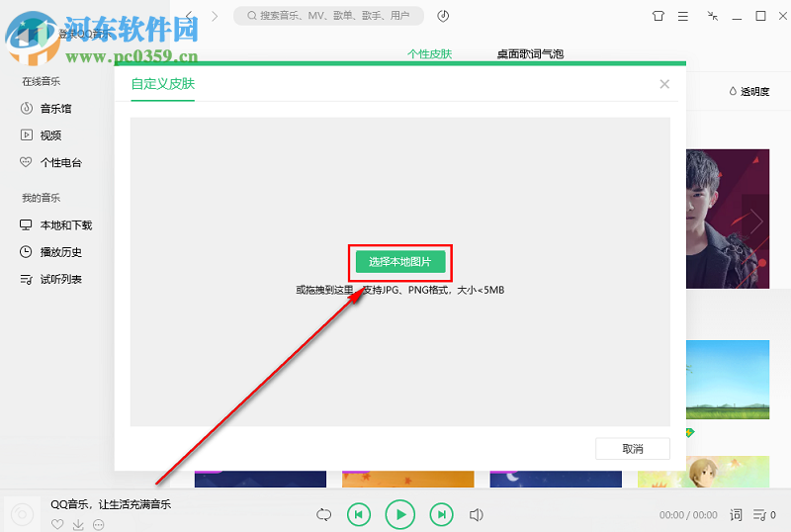791x532 pixels.
Task: Play the previous track
Action: pos(359,515)
